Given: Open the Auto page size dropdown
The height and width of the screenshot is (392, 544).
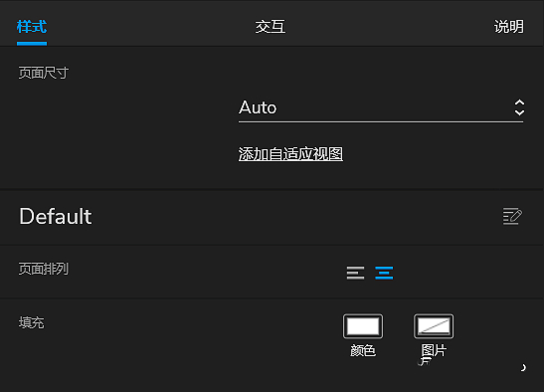Looking at the screenshot, I should coord(381,107).
